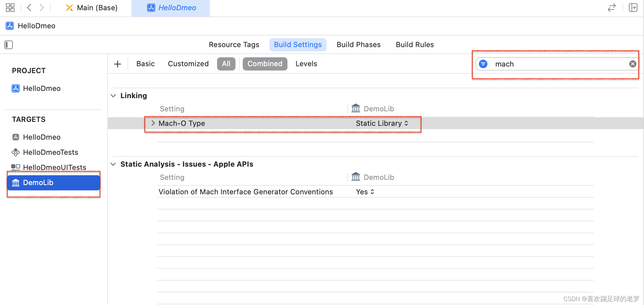644x305 pixels.
Task: Go back with the left chevron
Action: pos(29,8)
